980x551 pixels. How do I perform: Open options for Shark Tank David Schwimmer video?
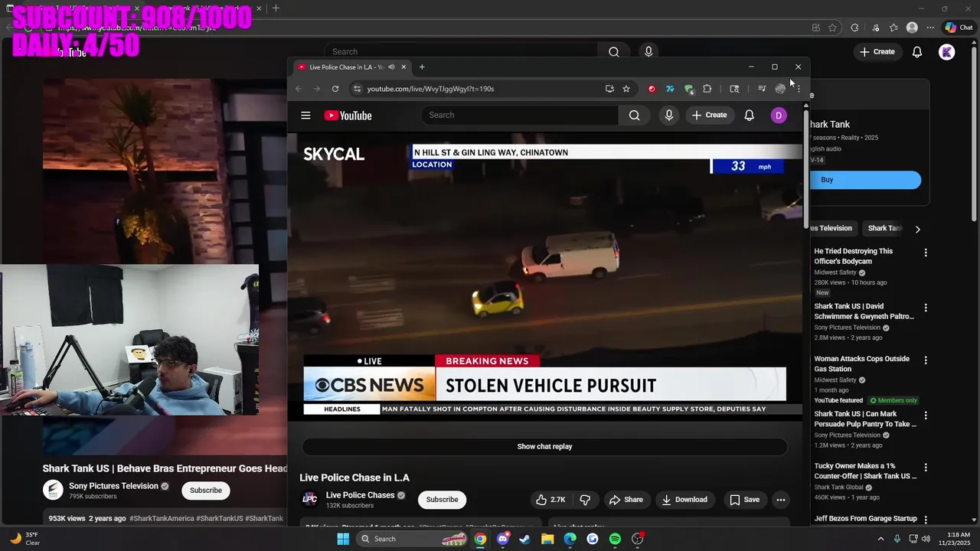pos(926,308)
